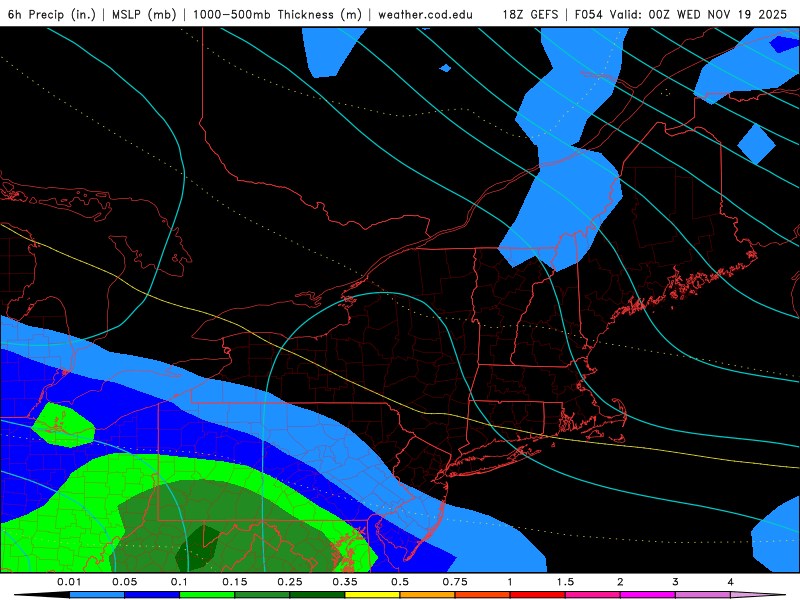800x600 pixels.
Task: Click the 0.01 legend value
Action: pos(69,582)
